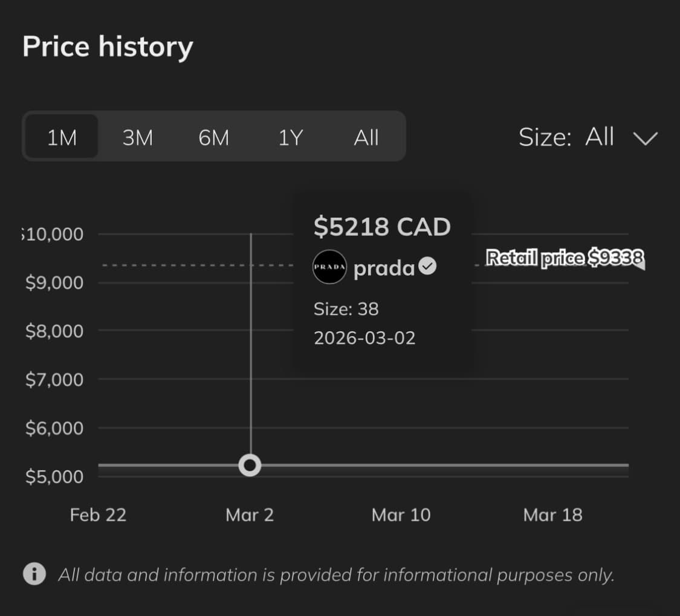
Task: Click the chevron arrow next to Size
Action: (645, 138)
